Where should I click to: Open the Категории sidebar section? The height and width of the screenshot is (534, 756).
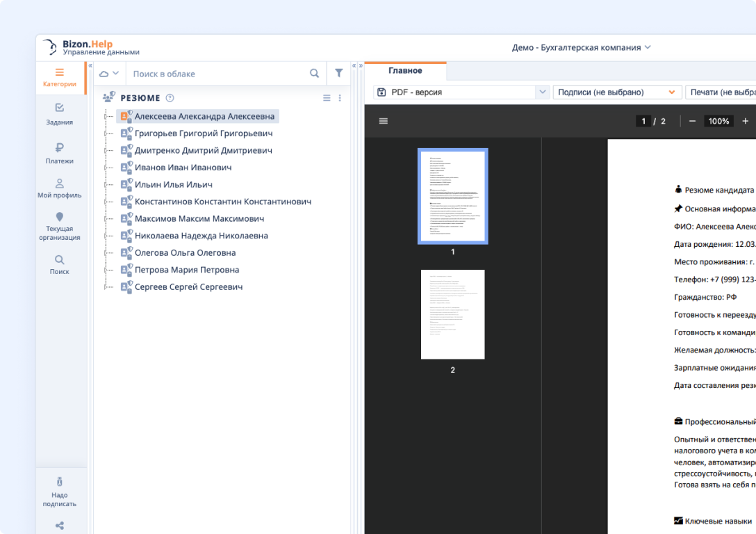pyautogui.click(x=59, y=77)
